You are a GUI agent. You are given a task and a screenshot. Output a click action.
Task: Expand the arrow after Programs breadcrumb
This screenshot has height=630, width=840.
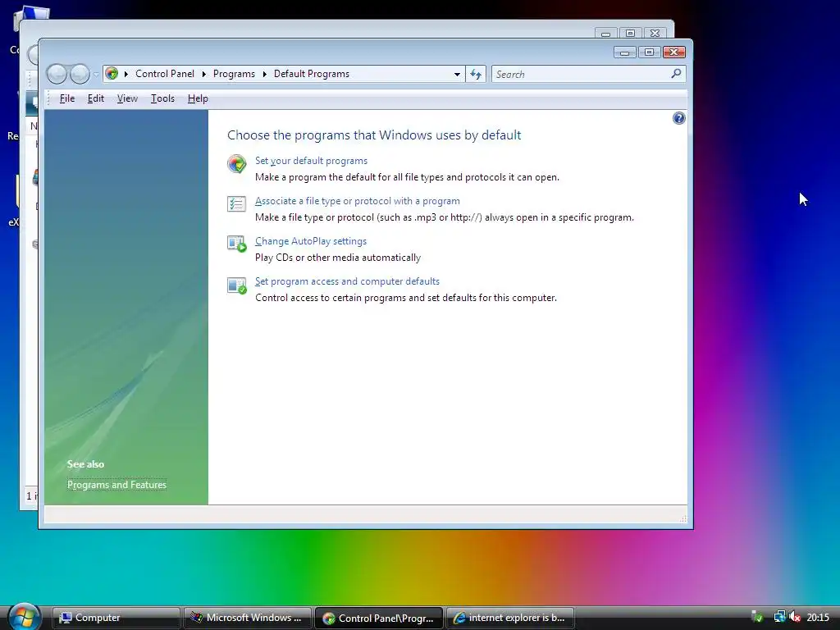pos(264,74)
